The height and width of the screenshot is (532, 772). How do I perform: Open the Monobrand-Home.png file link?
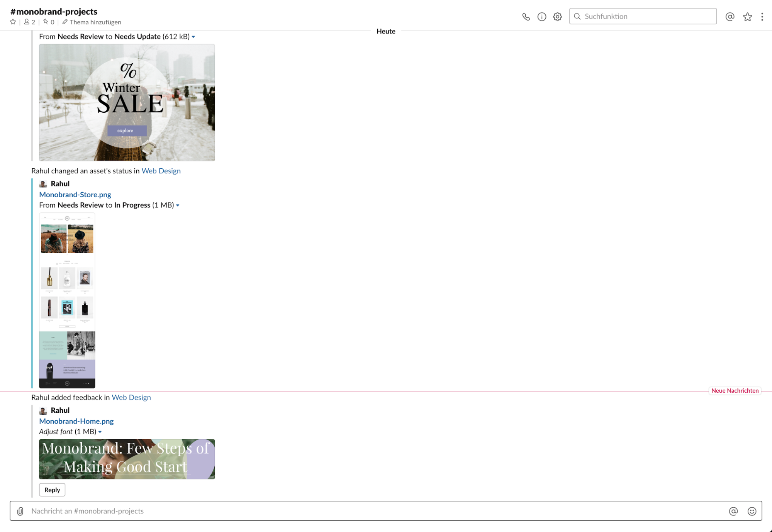76,421
